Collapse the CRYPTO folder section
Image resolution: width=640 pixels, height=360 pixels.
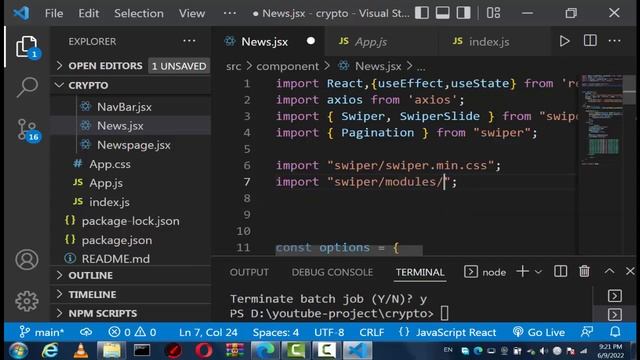click(x=131, y=85)
